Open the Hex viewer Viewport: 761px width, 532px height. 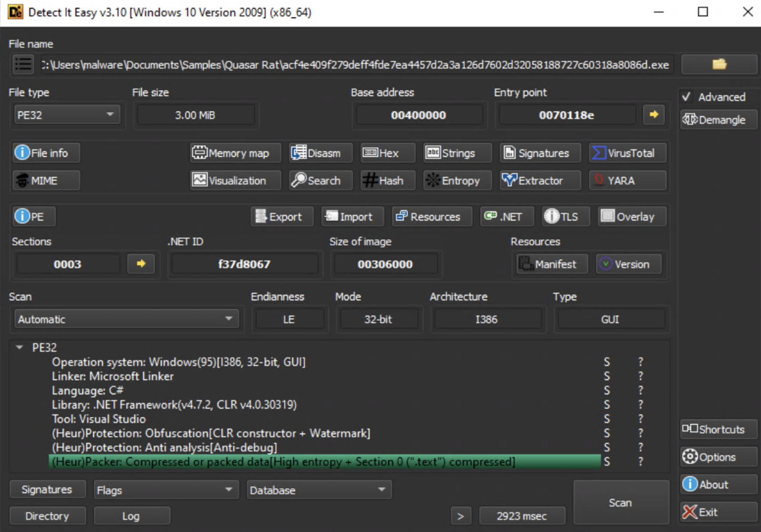coord(388,153)
